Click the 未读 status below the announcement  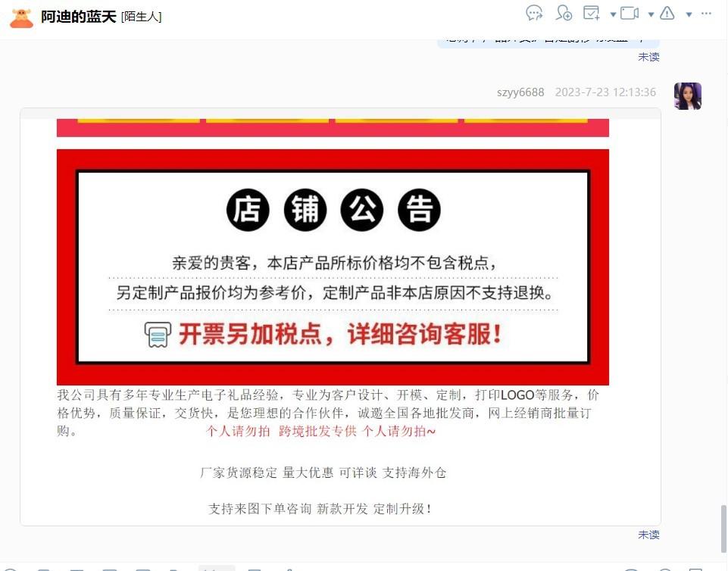click(648, 535)
